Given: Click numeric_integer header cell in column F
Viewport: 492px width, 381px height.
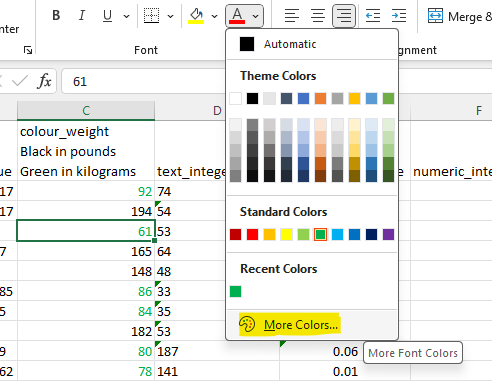Looking at the screenshot, I should (451, 151).
